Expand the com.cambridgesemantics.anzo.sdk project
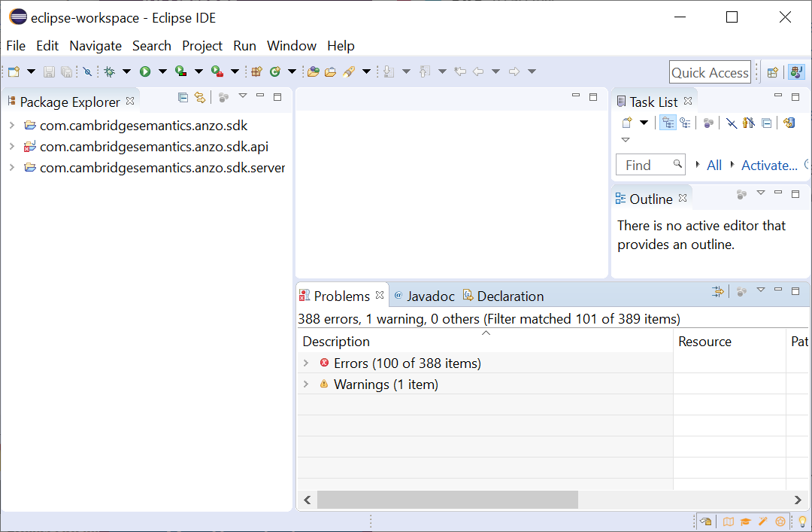Screen dimensions: 812x532 (x=12, y=126)
